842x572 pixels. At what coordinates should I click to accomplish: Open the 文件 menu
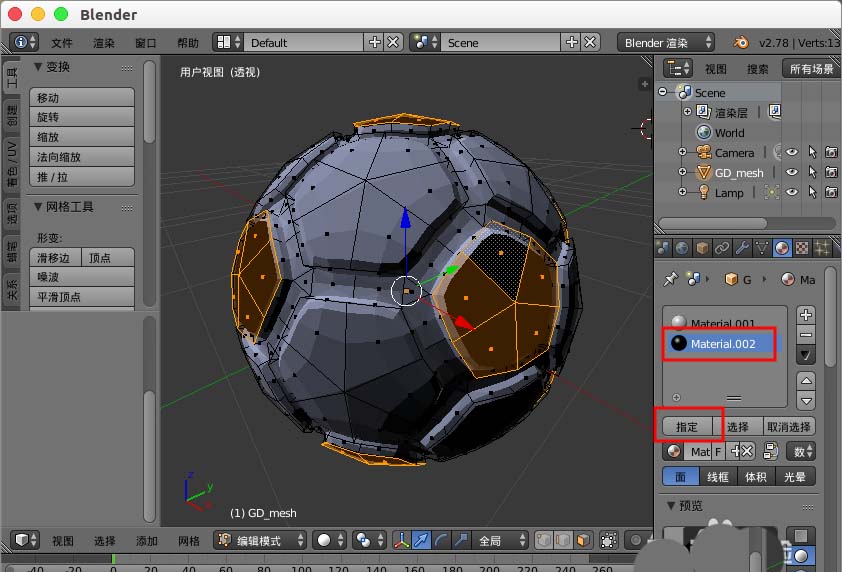[x=61, y=43]
